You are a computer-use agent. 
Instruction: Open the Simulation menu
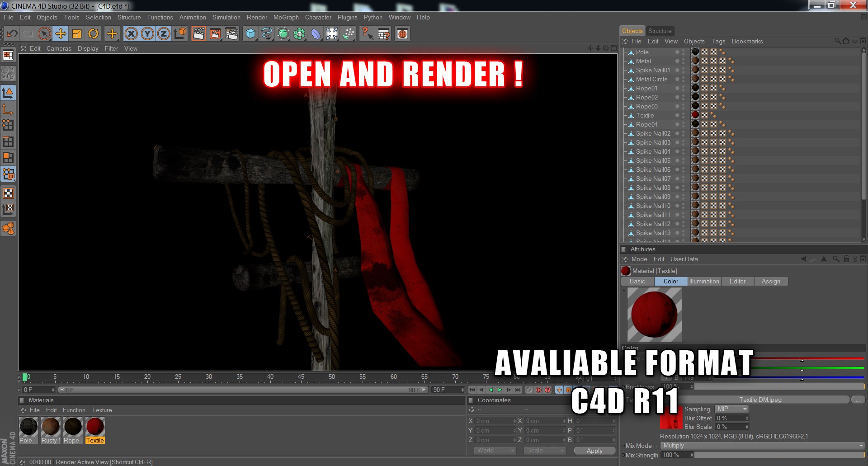[226, 17]
